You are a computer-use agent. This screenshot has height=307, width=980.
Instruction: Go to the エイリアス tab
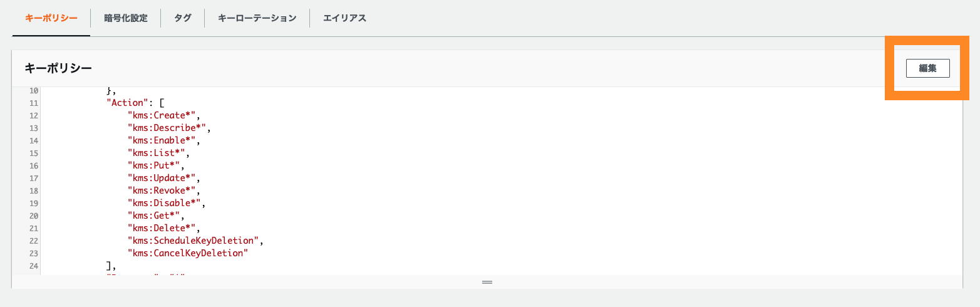coord(344,18)
